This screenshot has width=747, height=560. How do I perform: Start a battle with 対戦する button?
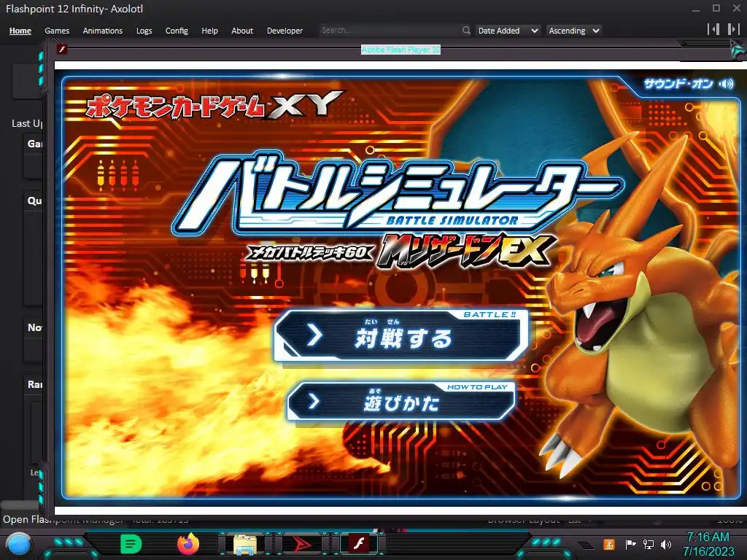402,337
